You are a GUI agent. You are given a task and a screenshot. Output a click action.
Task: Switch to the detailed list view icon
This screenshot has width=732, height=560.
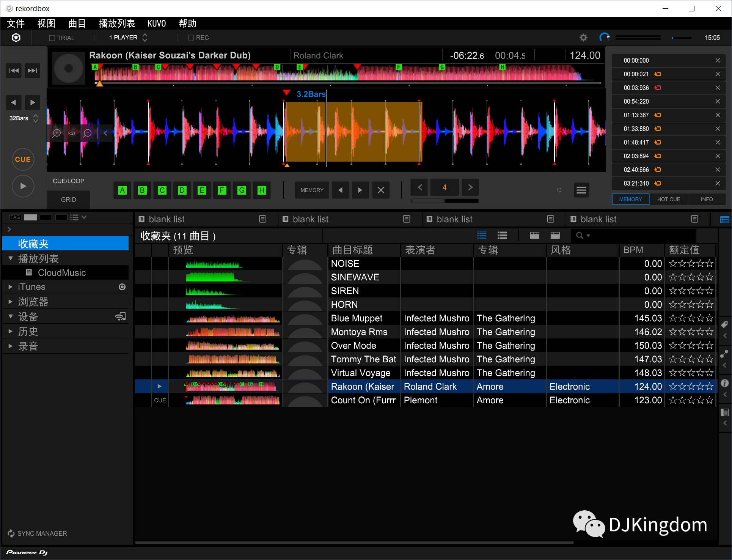[x=482, y=236]
